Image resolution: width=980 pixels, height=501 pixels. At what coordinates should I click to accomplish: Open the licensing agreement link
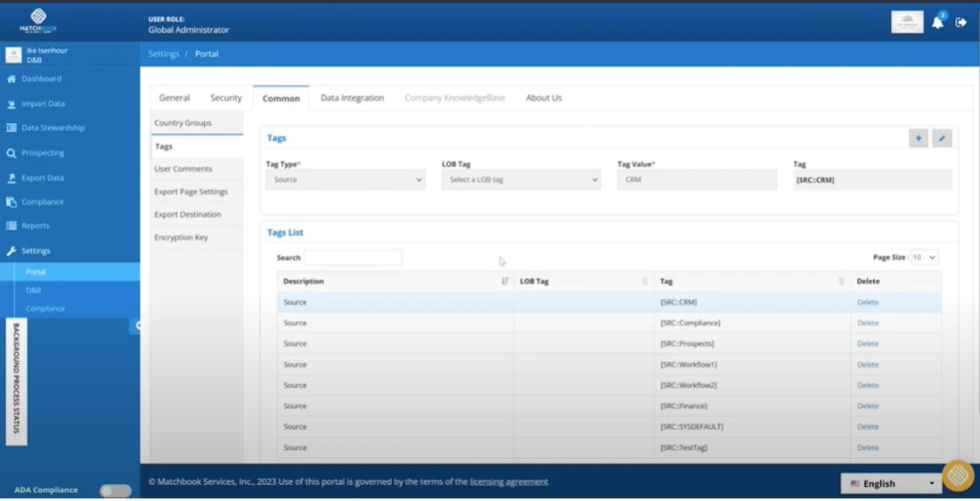(509, 481)
